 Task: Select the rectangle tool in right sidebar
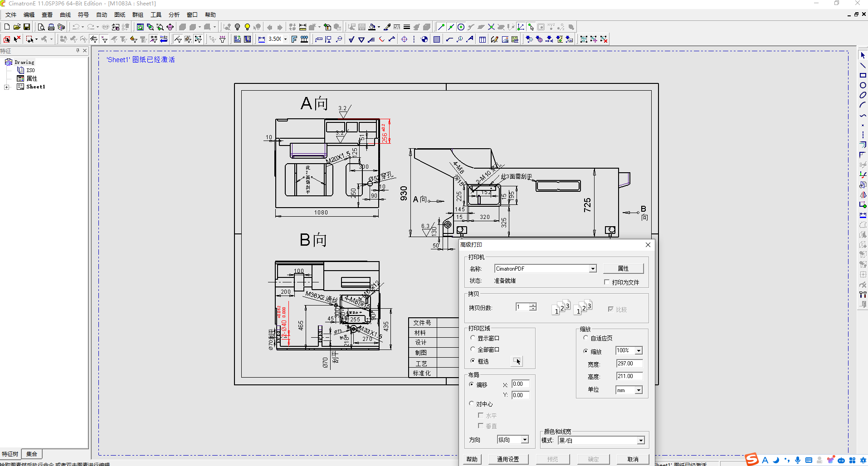(x=863, y=76)
